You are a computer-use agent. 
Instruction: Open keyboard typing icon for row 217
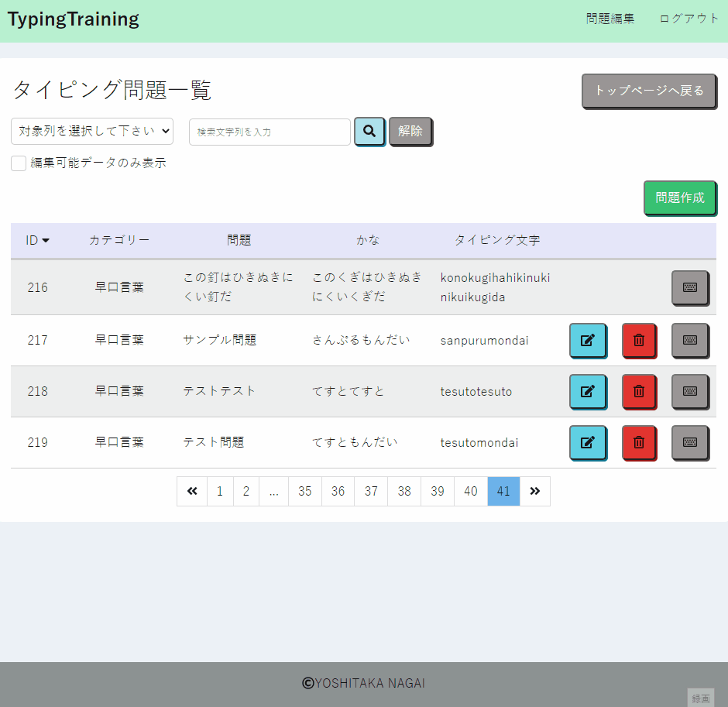click(690, 340)
